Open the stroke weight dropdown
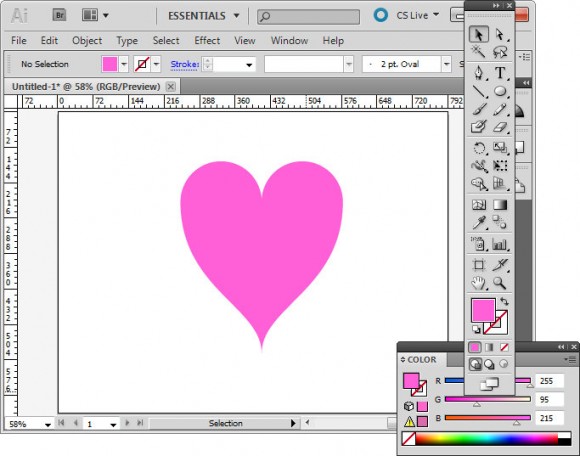Screen dimensions: 580x456 (x=249, y=65)
